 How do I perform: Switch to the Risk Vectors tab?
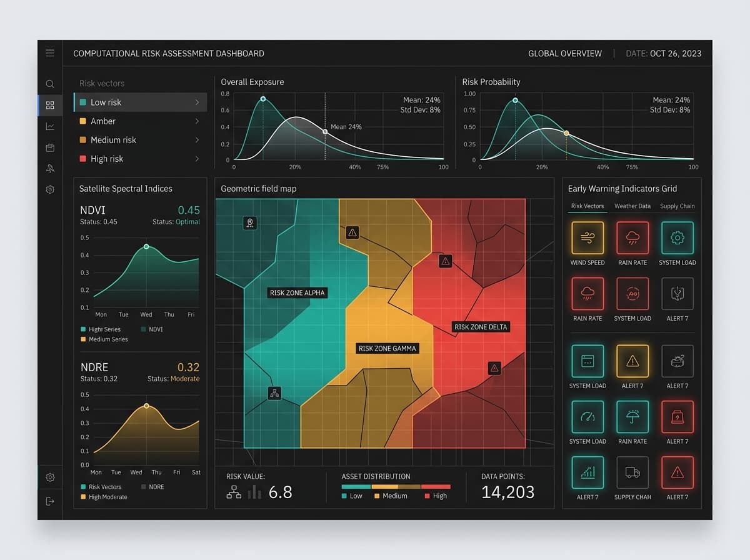pyautogui.click(x=587, y=206)
